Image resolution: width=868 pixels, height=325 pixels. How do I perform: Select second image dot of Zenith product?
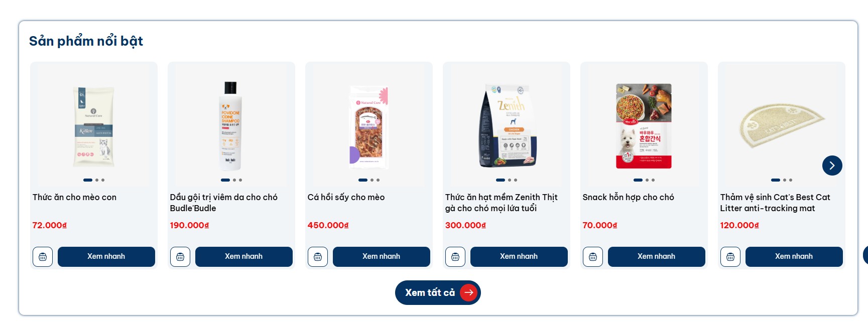[x=510, y=180]
